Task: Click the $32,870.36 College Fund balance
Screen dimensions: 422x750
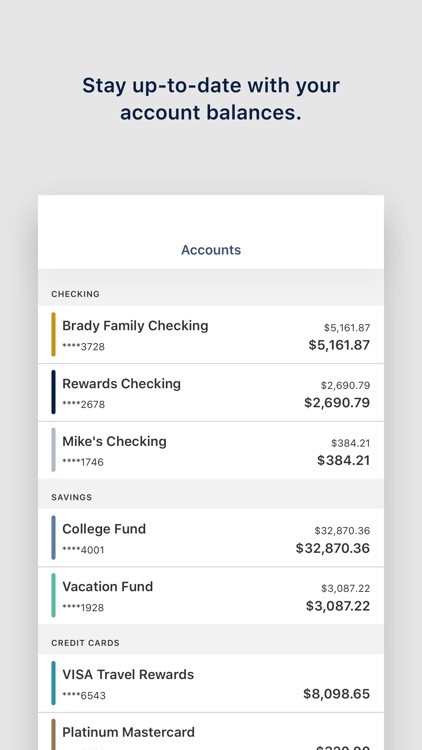Action: click(x=333, y=548)
